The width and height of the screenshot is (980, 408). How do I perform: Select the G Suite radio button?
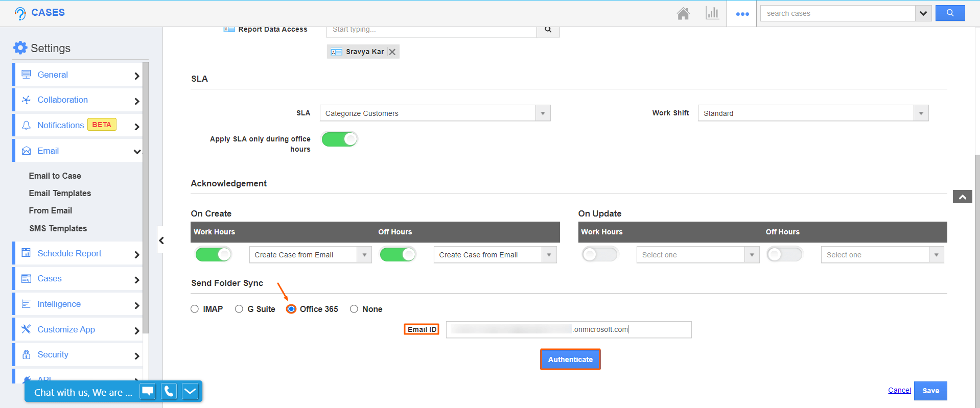tap(239, 309)
